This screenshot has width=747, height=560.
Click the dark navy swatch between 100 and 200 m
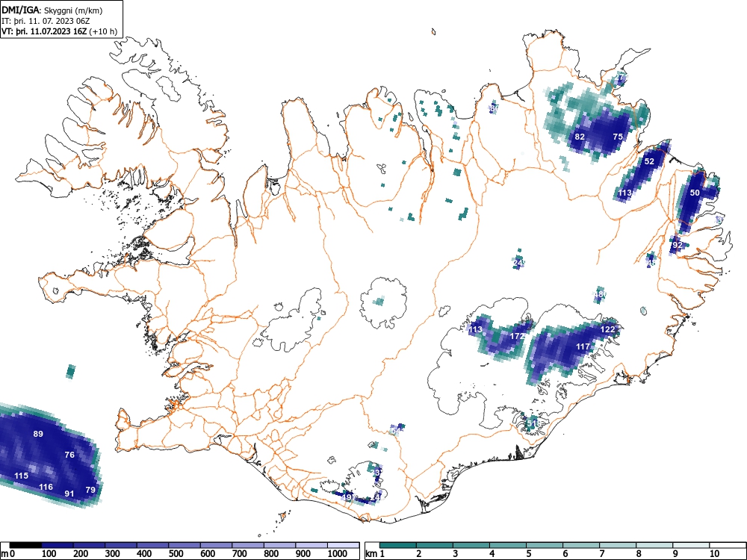click(58, 545)
